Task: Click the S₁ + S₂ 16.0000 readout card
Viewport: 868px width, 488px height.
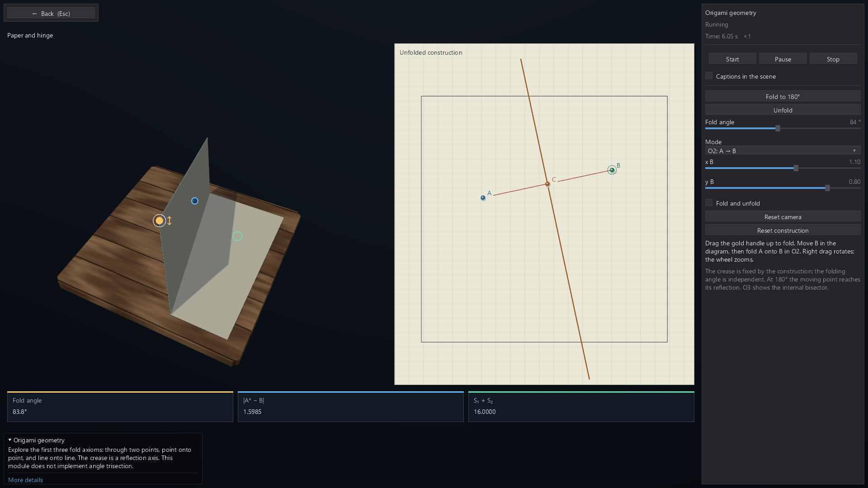Action: [x=581, y=407]
